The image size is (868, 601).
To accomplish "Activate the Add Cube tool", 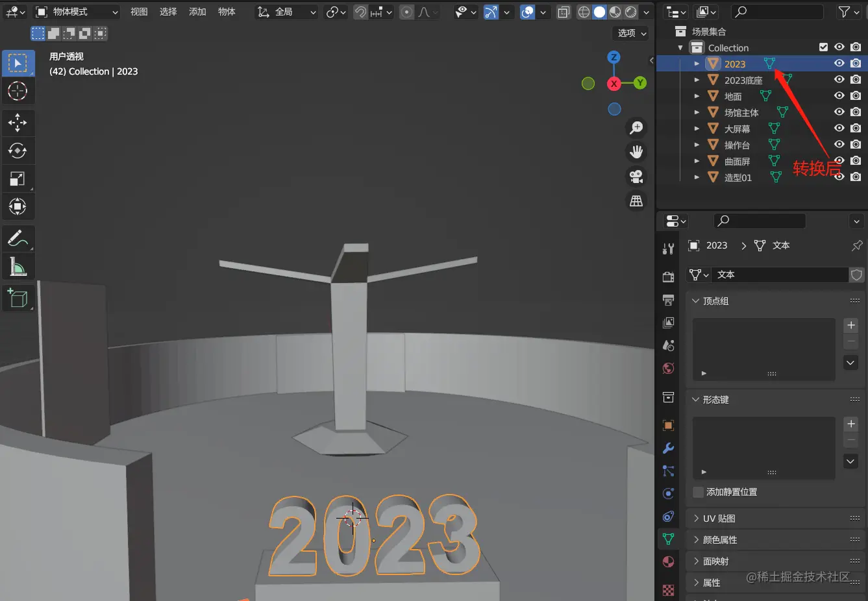I will click(x=18, y=298).
